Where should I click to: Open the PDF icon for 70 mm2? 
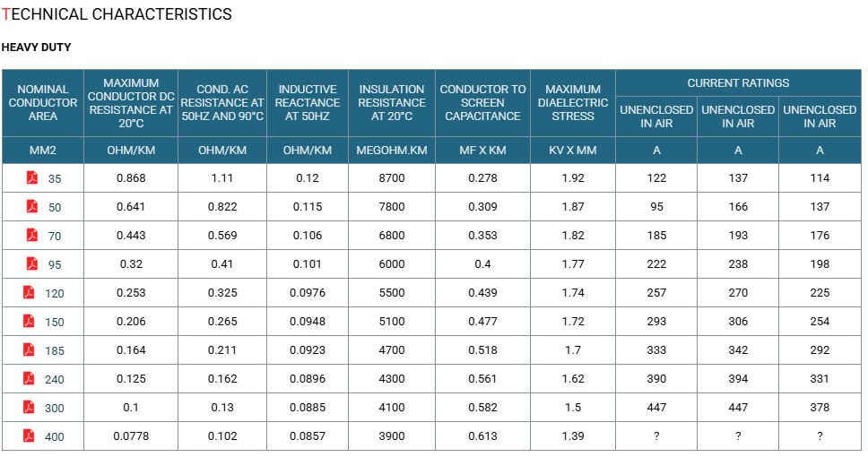pyautogui.click(x=32, y=235)
